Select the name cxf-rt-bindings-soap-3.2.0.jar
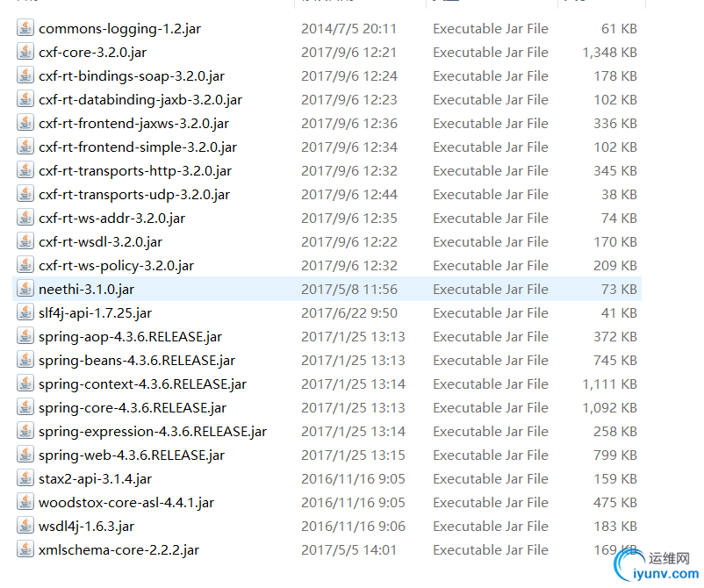Viewport: 704px width, 588px height. tap(132, 76)
